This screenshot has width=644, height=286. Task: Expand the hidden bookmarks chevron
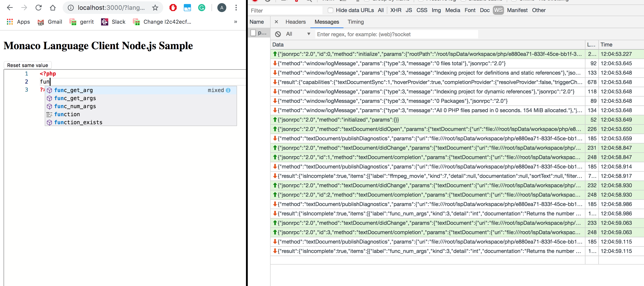[235, 22]
